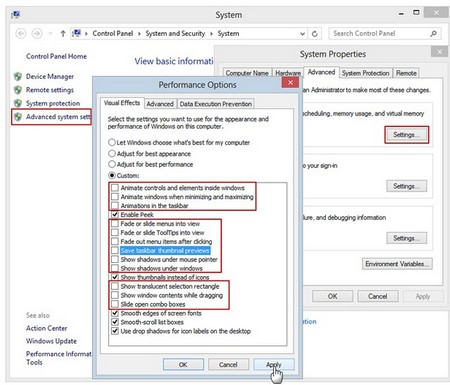This screenshot has height=385, width=450.
Task: Open System Protection tab
Action: coord(365,73)
